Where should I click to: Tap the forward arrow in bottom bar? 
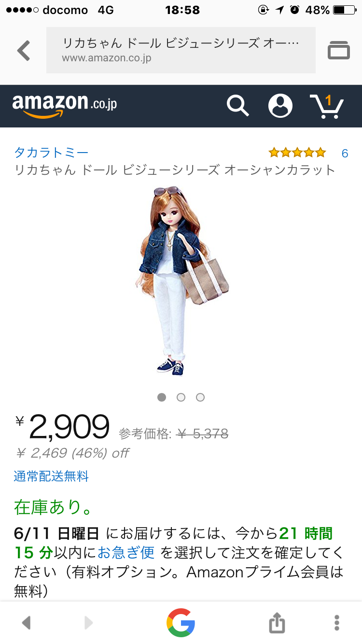pos(88,623)
